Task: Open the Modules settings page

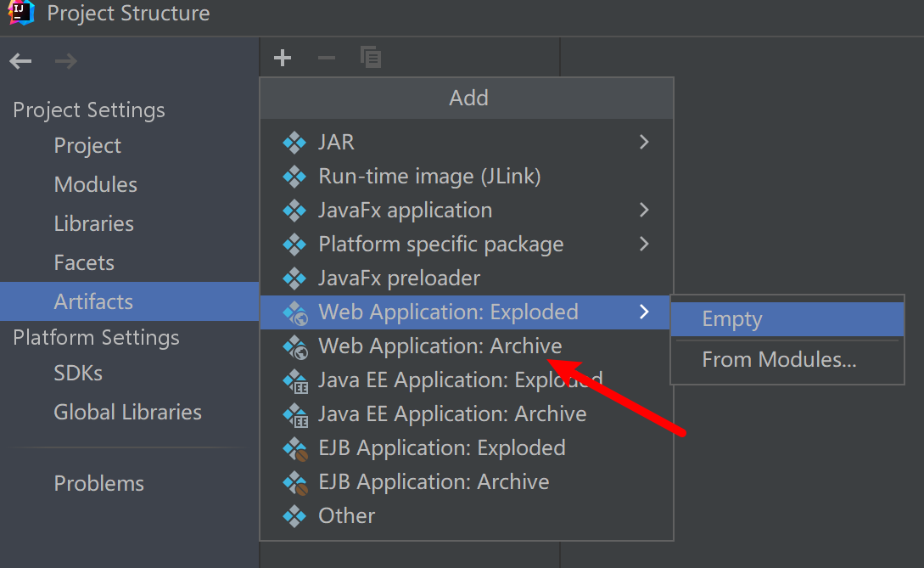Action: click(95, 184)
